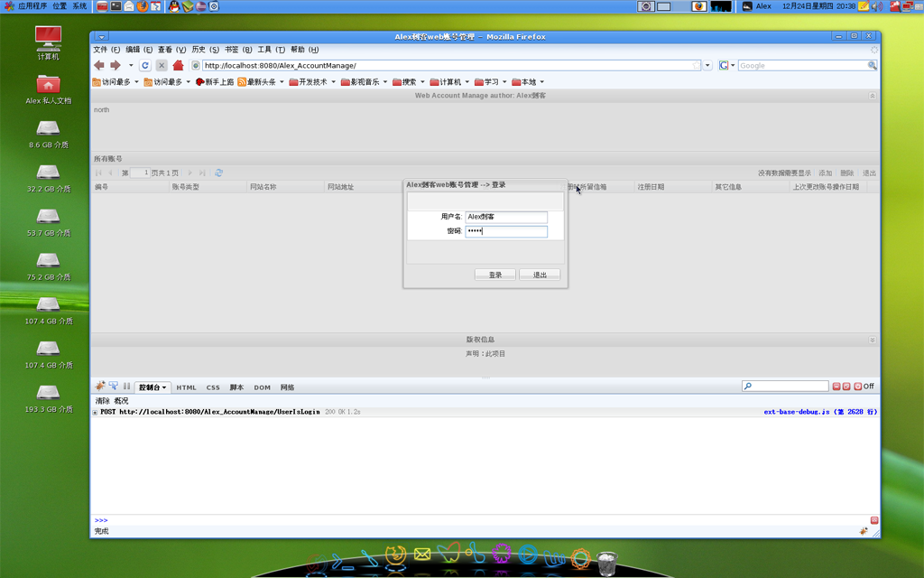Go to the home page via house icon
The image size is (924, 578).
(x=178, y=65)
